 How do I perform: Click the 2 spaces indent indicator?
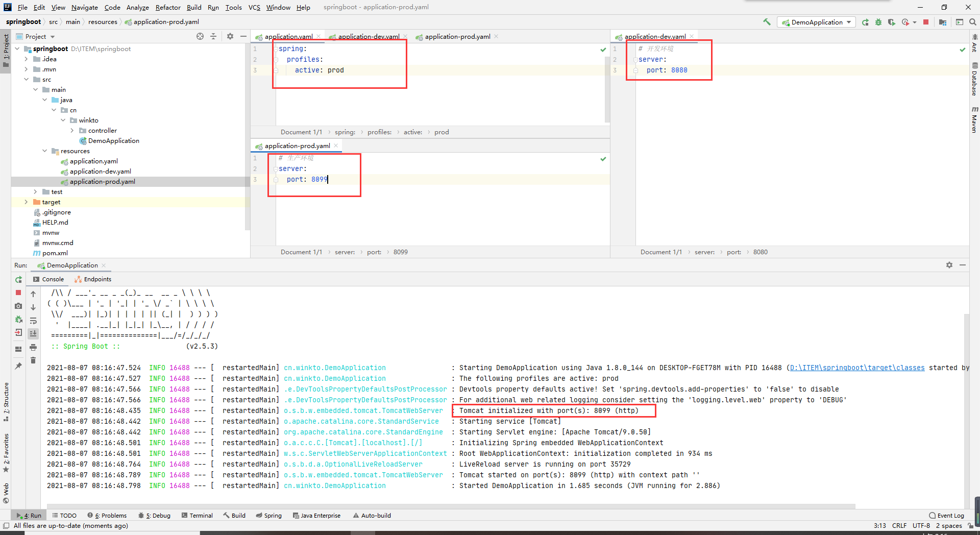949,526
